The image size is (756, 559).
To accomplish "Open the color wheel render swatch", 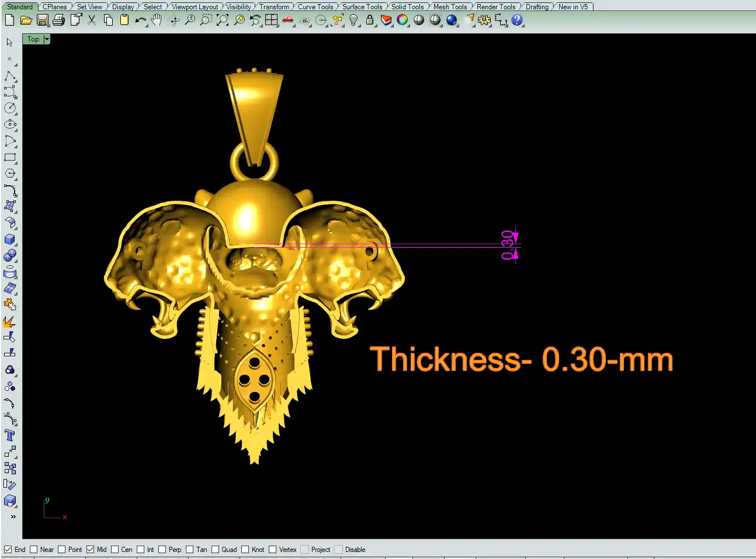I will click(x=403, y=20).
